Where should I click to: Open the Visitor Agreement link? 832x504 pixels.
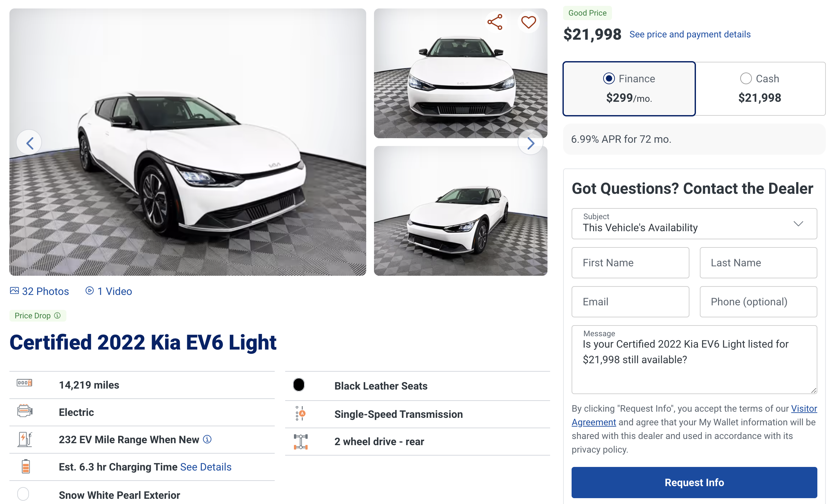point(804,408)
